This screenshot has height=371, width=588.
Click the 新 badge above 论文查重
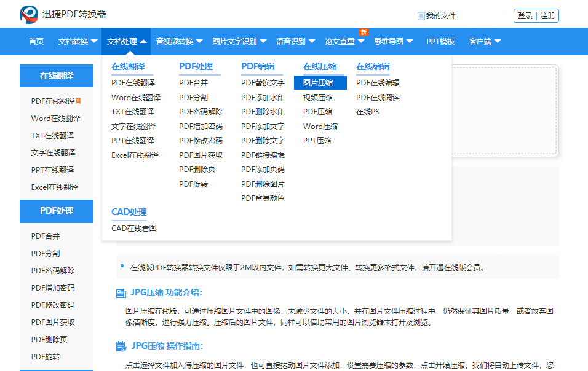click(364, 32)
